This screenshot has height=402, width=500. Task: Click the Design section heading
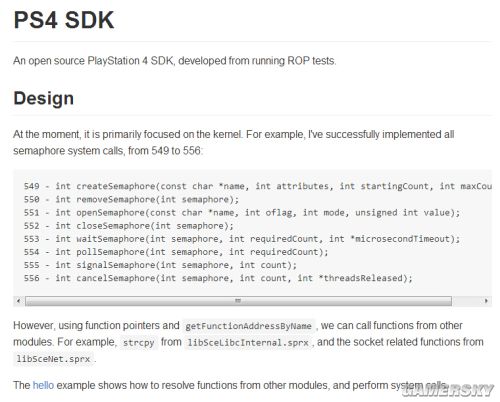(44, 98)
